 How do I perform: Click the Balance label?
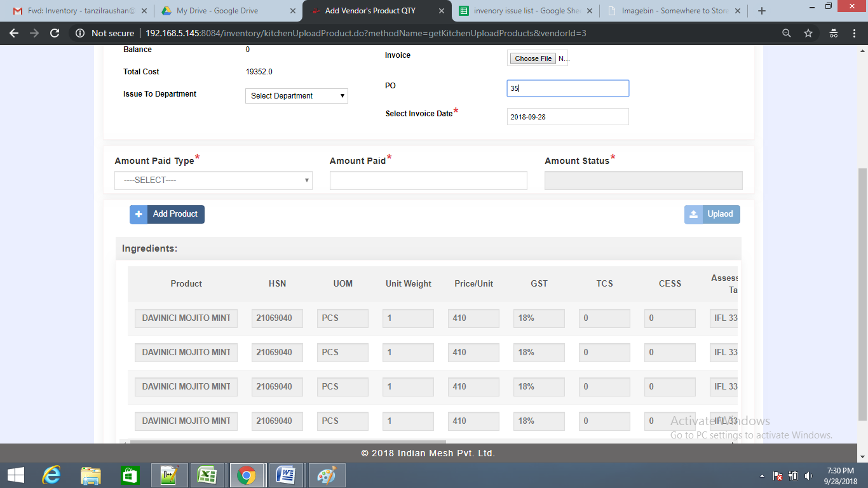tap(137, 50)
